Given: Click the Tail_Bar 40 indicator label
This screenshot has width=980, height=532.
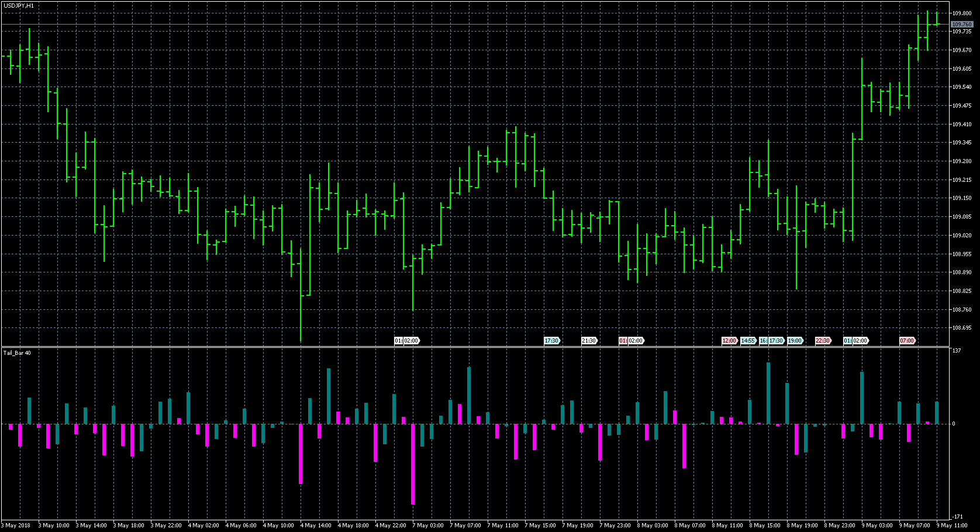Looking at the screenshot, I should click(x=17, y=353).
